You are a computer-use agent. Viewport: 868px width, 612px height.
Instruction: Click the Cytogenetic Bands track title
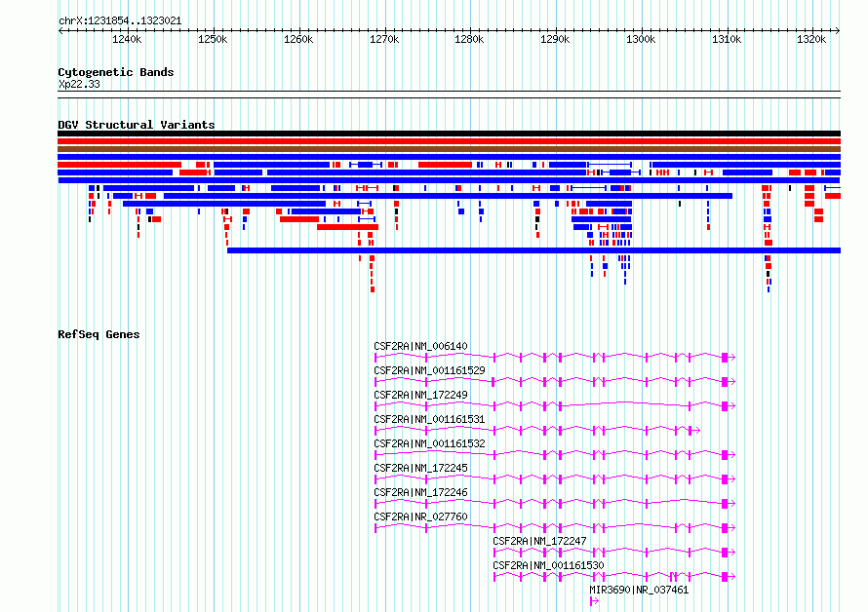click(116, 72)
